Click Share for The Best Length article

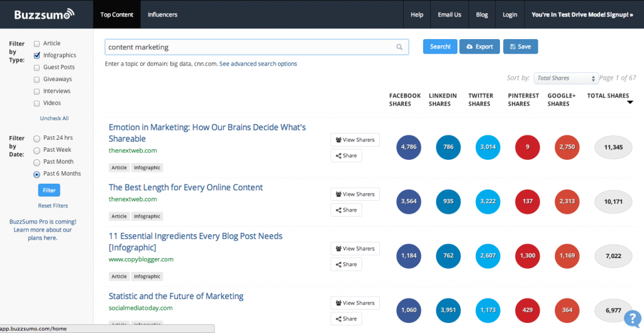[346, 210]
